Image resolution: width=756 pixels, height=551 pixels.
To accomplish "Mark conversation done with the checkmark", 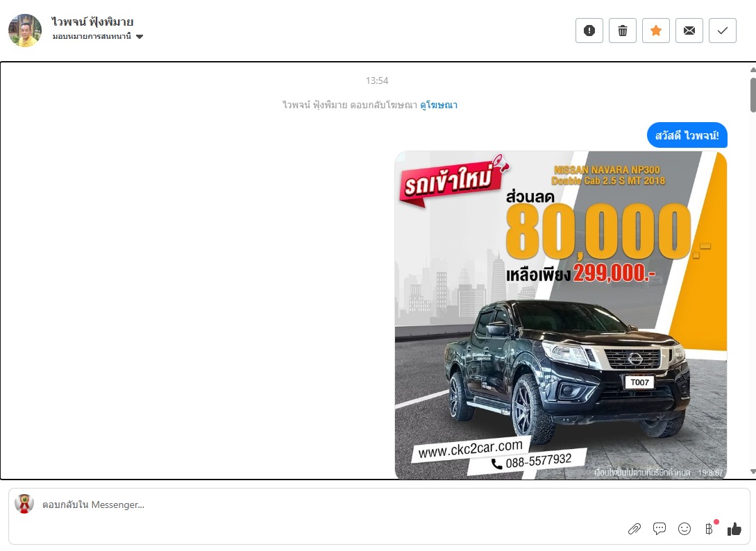I will coord(723,31).
